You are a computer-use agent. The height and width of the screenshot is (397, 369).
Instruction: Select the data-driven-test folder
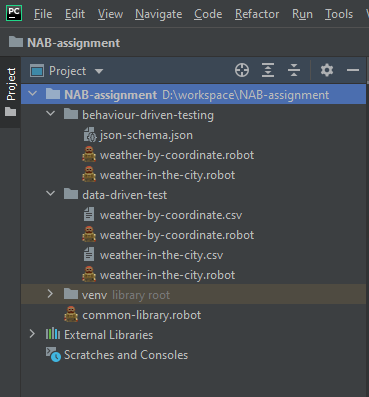pos(124,195)
